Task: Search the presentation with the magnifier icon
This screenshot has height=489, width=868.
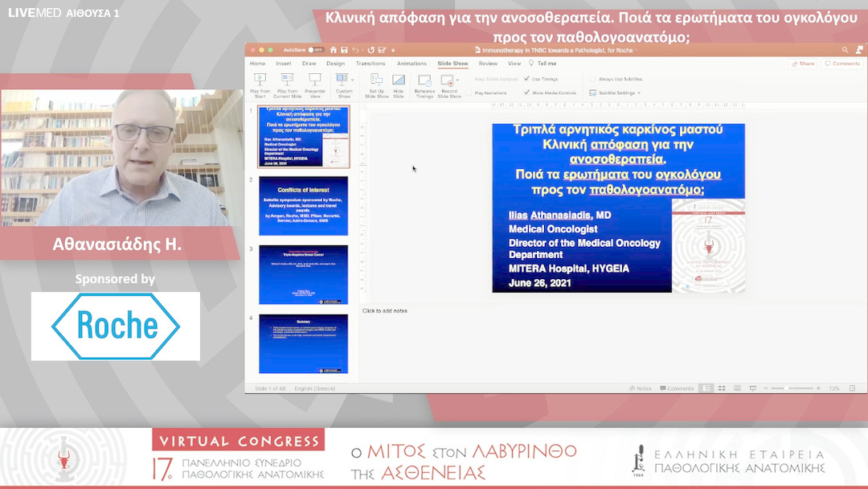Action: (845, 50)
